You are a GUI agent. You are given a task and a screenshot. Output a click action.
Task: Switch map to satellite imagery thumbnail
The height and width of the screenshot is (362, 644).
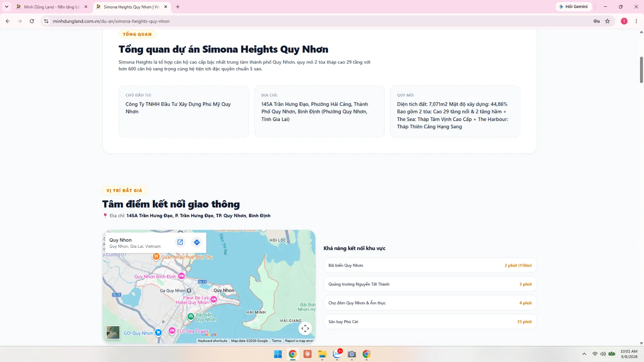[x=113, y=333]
